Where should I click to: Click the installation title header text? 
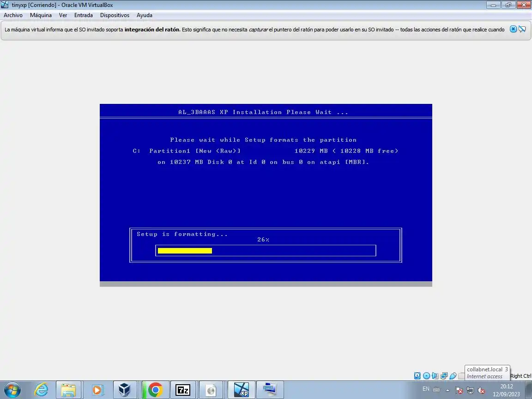tap(263, 112)
